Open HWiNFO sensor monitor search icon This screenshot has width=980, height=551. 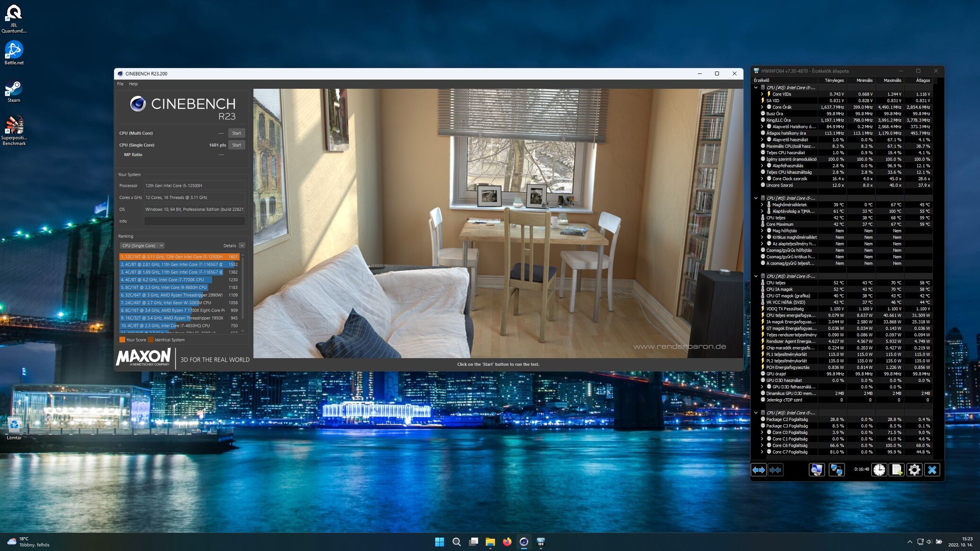(x=816, y=470)
